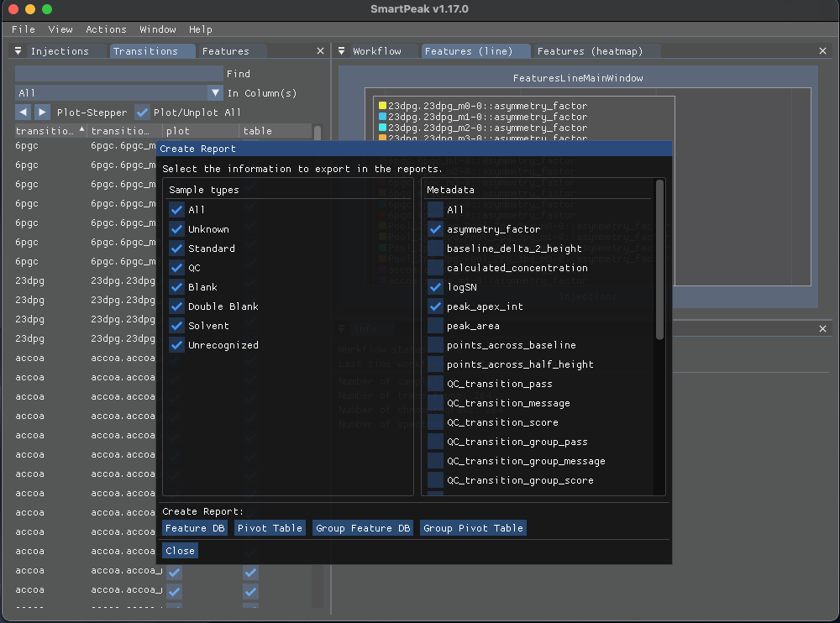The image size is (840, 623).
Task: Uncheck the Blank sample type
Action: pos(176,287)
